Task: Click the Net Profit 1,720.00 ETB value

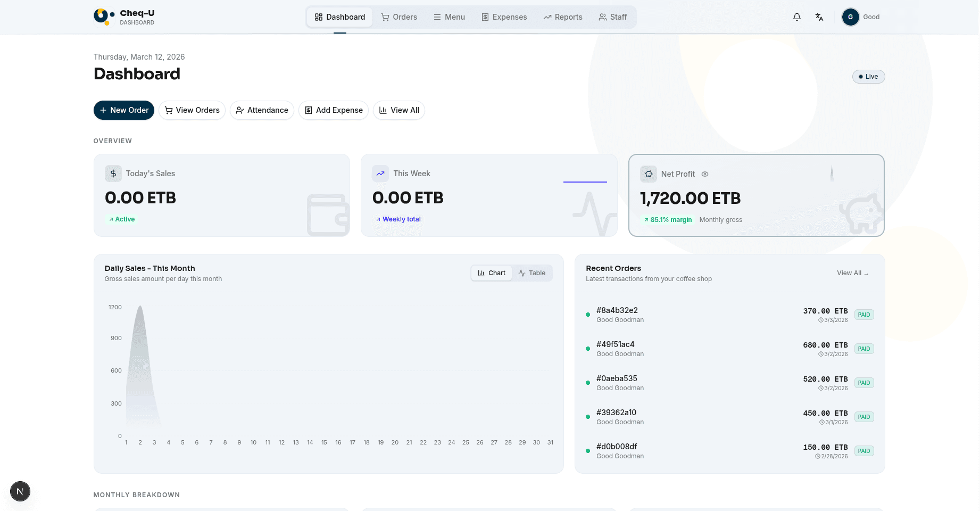Action: tap(690, 199)
